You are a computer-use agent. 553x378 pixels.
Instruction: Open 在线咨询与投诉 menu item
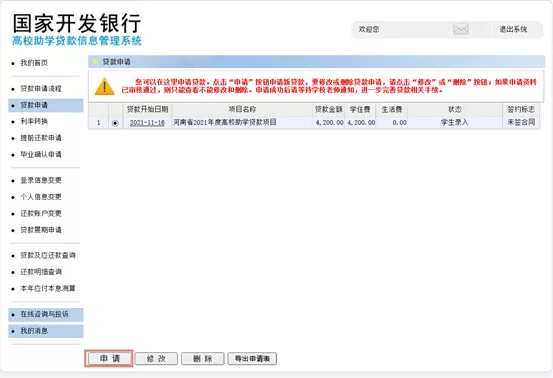tap(46, 315)
